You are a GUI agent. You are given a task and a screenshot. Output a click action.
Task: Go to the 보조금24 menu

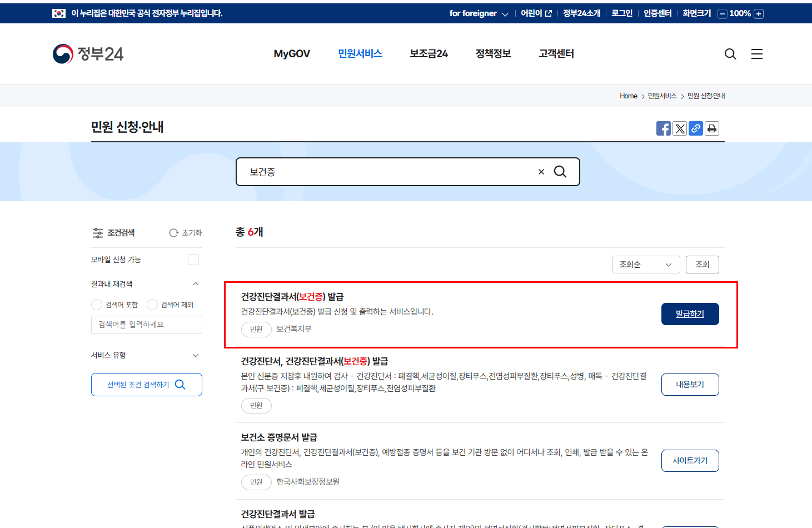pyautogui.click(x=428, y=53)
